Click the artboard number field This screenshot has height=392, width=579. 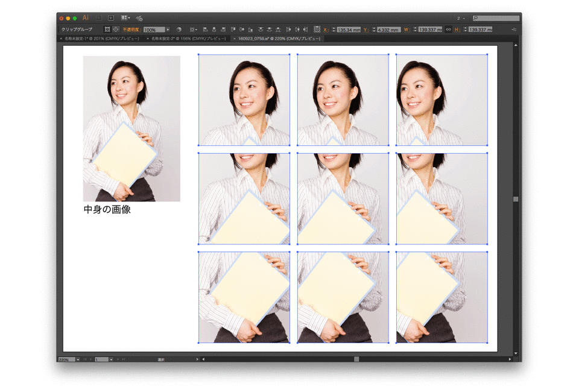click(101, 359)
